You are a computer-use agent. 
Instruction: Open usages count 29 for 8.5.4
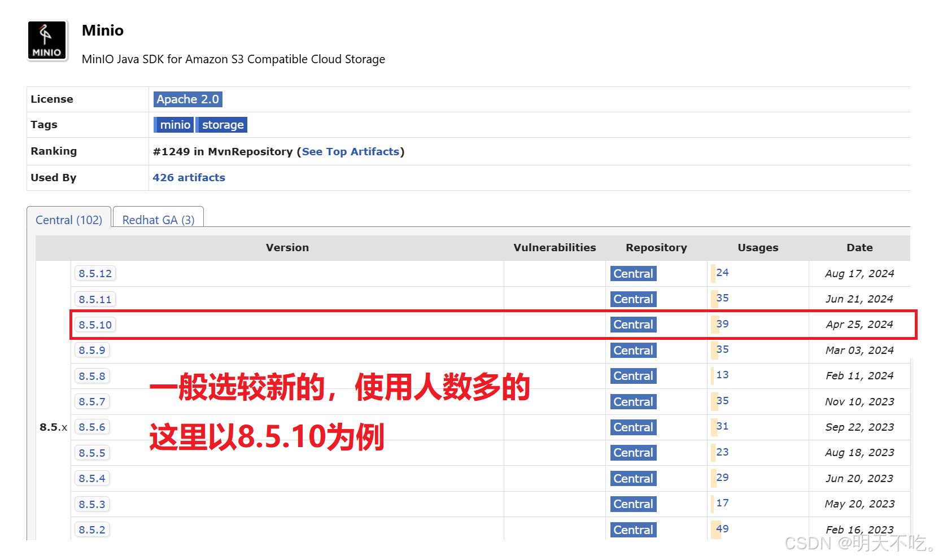point(722,477)
